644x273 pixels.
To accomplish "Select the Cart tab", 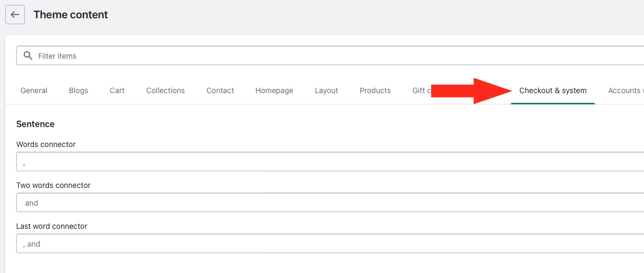I will click(117, 90).
